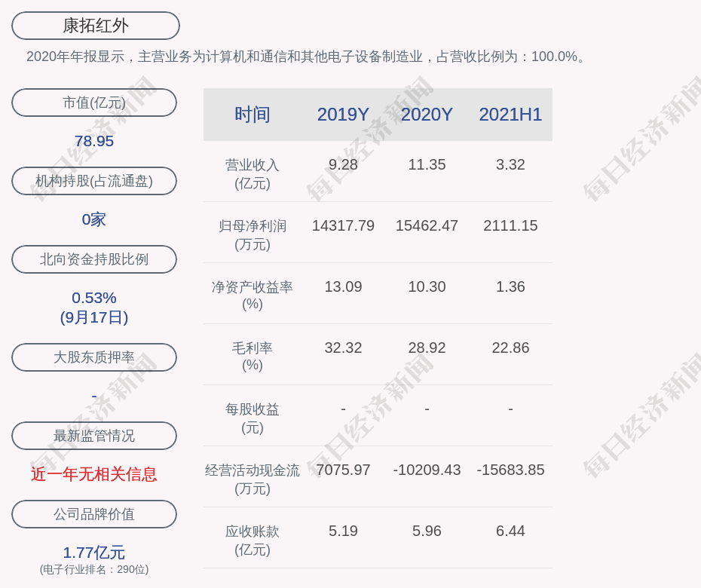
Task: Click the 2020Y column header
Action: [427, 115]
